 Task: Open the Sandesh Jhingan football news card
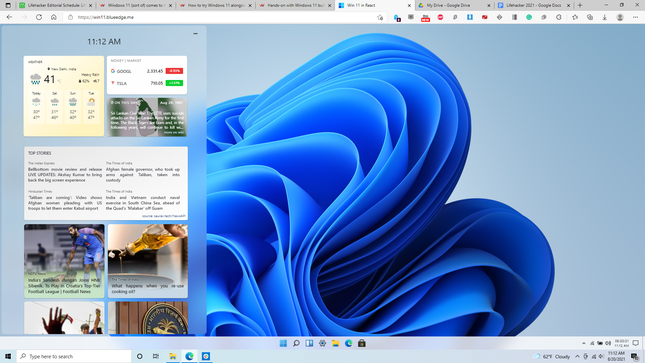click(64, 261)
